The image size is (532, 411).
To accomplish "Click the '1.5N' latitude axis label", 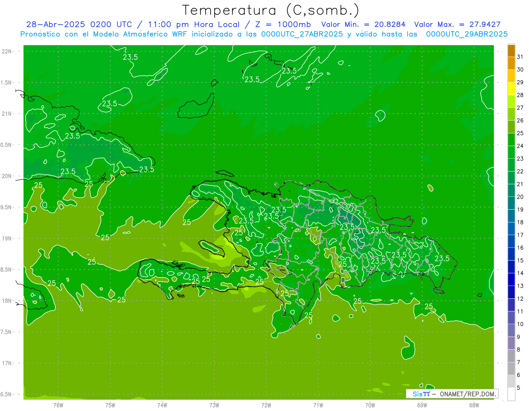I will [x=6, y=82].
